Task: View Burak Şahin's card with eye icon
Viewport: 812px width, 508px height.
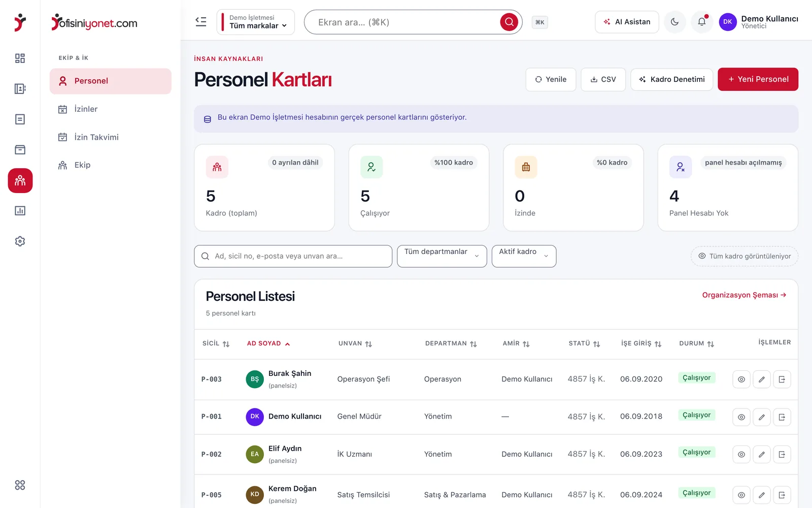Action: 741,379
